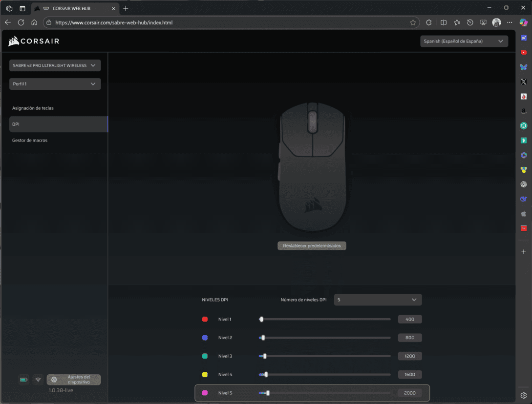
Task: Open the X (Twitter) sidebar icon
Action: click(x=524, y=82)
